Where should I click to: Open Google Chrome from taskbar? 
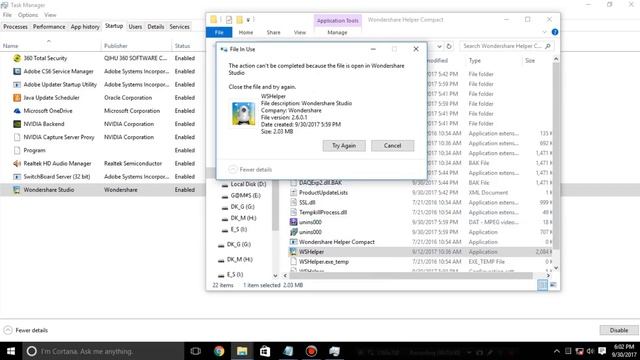pyautogui.click(x=219, y=351)
